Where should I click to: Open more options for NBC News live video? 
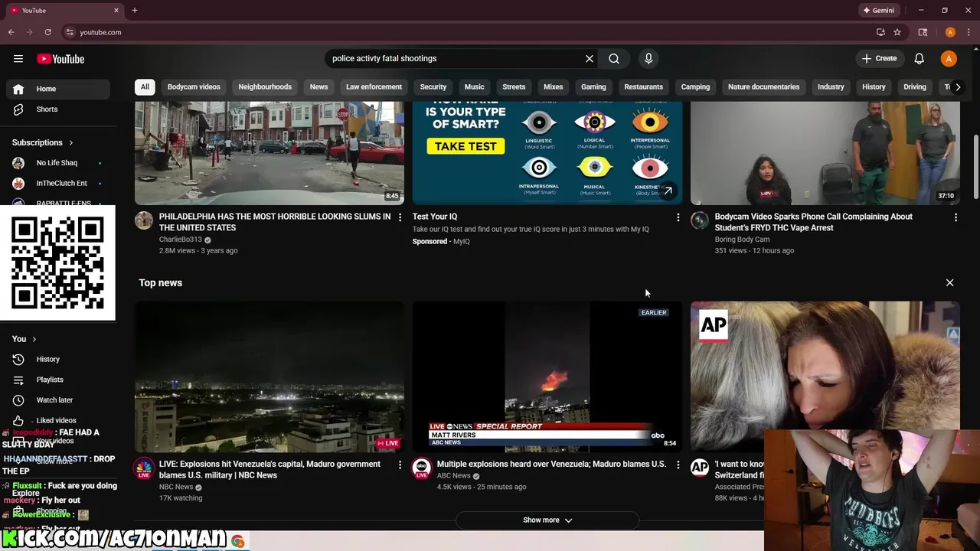(x=400, y=465)
